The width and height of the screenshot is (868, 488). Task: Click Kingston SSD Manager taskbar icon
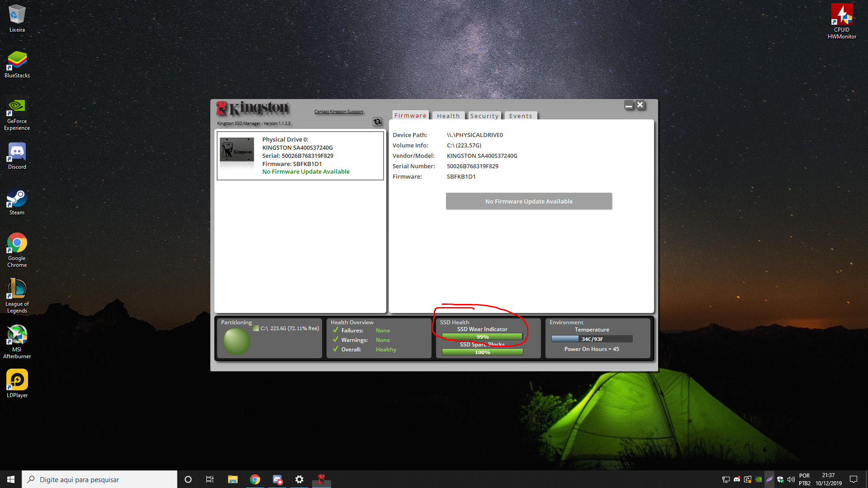(x=322, y=479)
